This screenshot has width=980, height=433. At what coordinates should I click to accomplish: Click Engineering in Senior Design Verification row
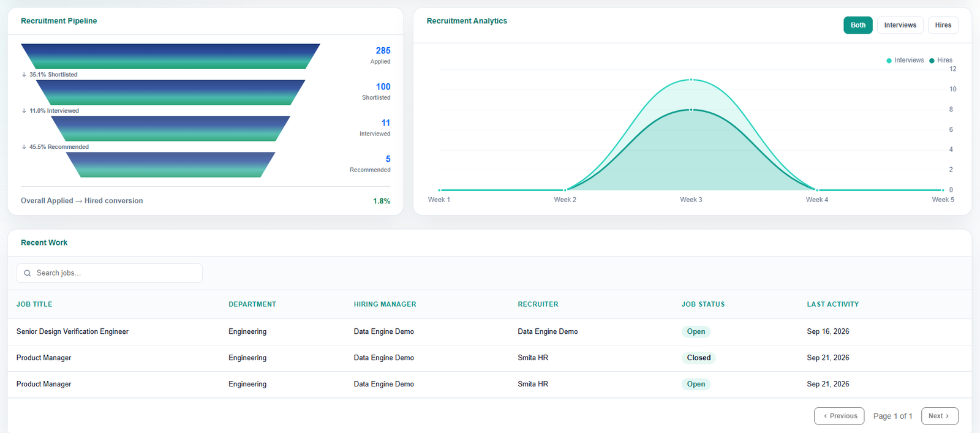247,331
